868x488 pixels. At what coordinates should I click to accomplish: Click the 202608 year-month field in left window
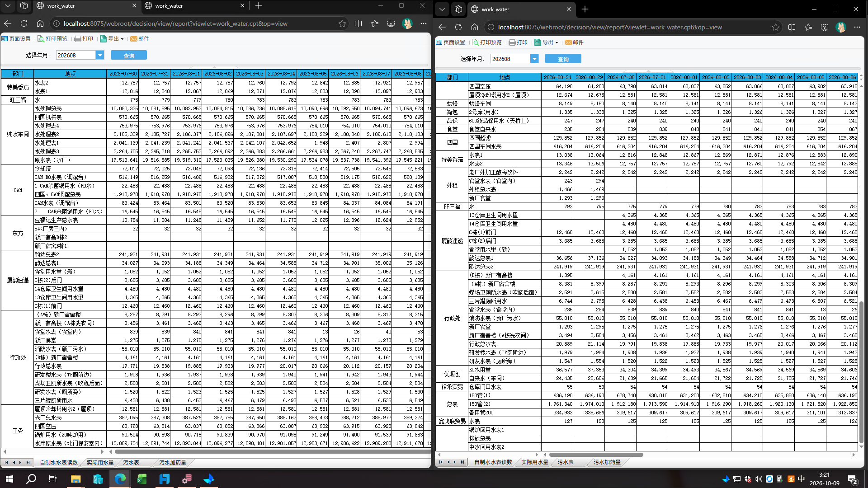[76, 55]
